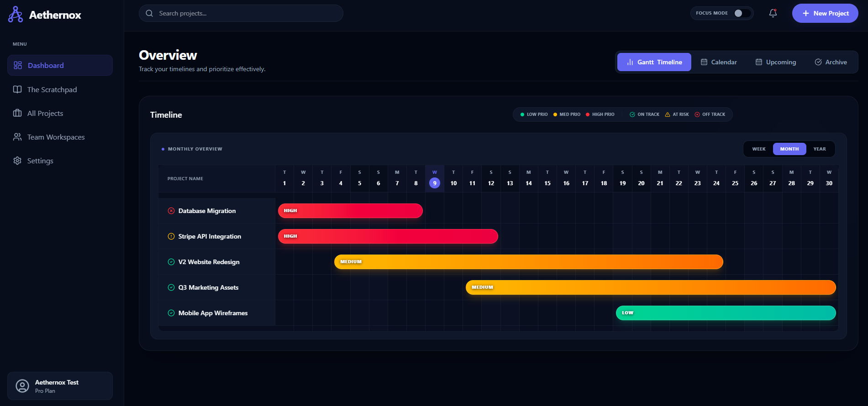This screenshot has height=406, width=868.
Task: Click the Database Migration project name
Action: coord(207,211)
